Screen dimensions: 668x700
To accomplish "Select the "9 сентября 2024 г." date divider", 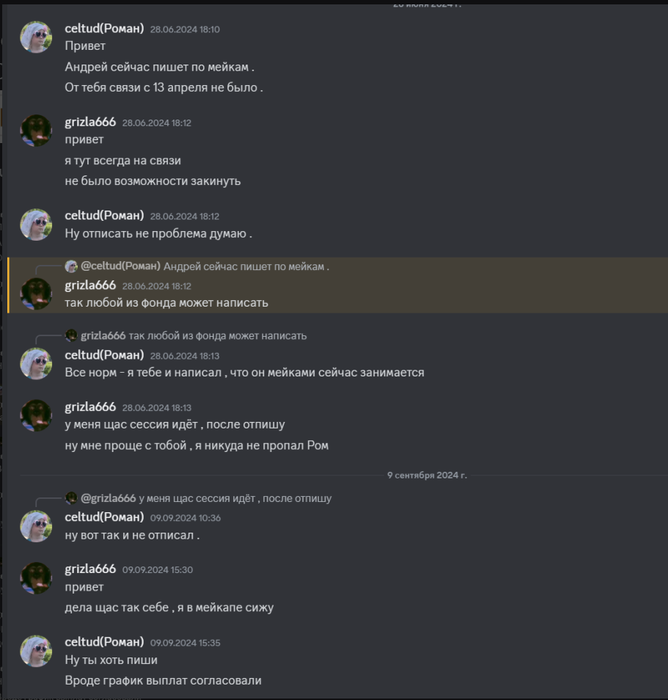I will (x=427, y=475).
